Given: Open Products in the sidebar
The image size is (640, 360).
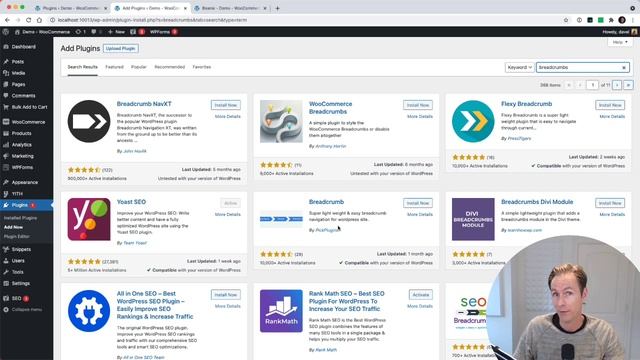Looking at the screenshot, I should (21, 133).
